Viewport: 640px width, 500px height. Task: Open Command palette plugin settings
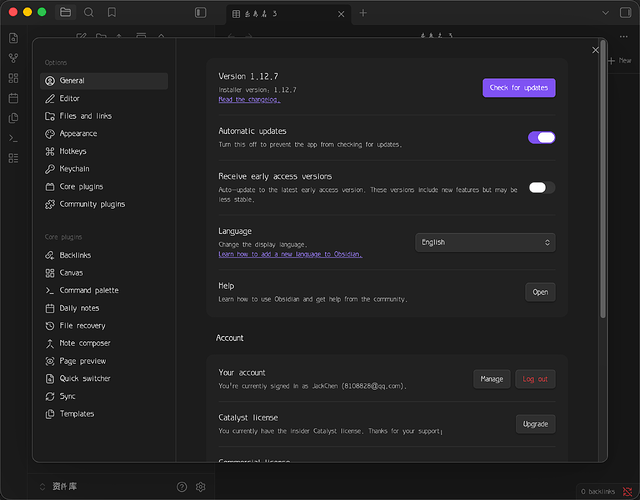[104, 290]
